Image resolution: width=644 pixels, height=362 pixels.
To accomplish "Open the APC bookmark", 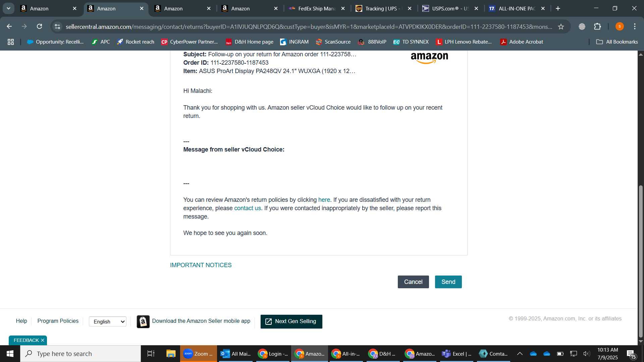I will click(101, 42).
